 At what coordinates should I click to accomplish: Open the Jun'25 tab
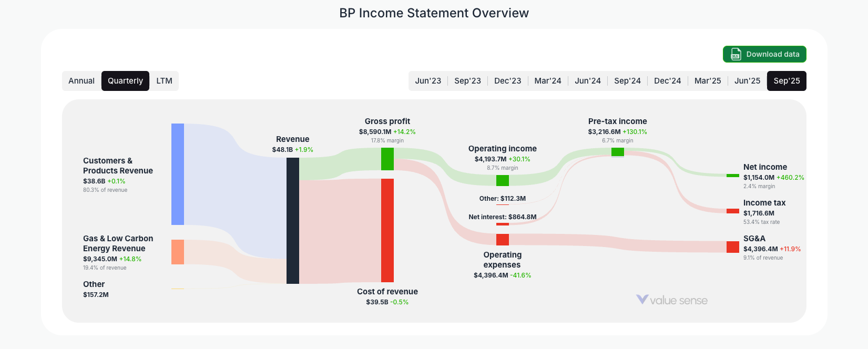click(x=747, y=80)
